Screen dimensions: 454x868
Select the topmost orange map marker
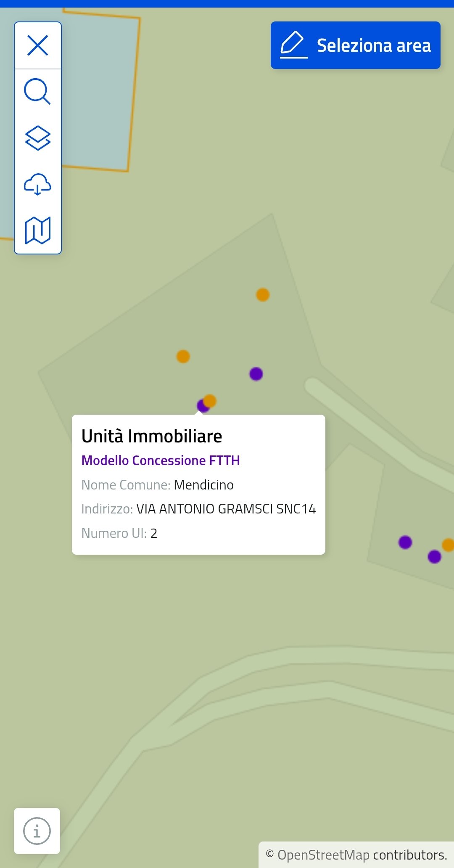pyautogui.click(x=263, y=295)
